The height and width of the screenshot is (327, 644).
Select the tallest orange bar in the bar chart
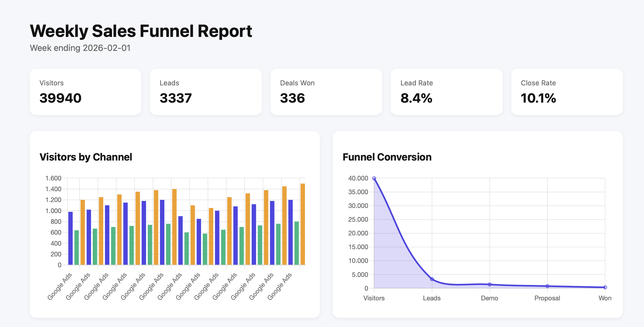pos(303,226)
